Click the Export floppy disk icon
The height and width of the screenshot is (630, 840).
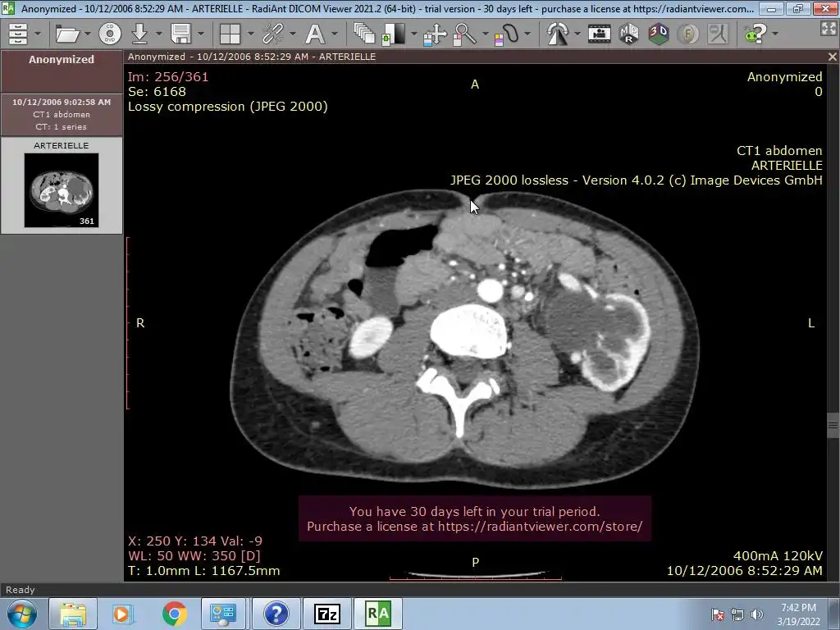pos(181,34)
